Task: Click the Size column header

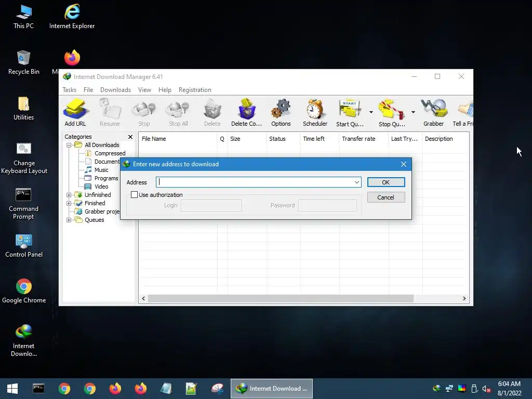Action: pyautogui.click(x=247, y=139)
